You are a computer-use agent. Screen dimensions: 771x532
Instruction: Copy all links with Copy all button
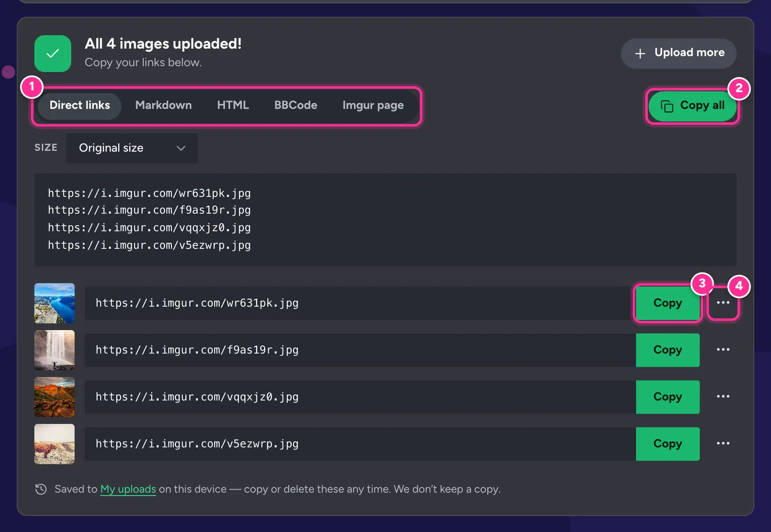[x=692, y=105]
